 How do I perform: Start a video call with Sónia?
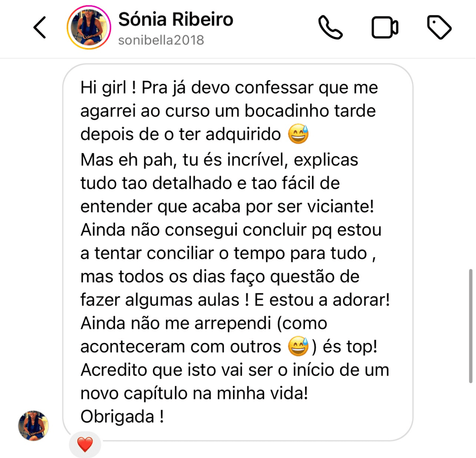pos(385,28)
